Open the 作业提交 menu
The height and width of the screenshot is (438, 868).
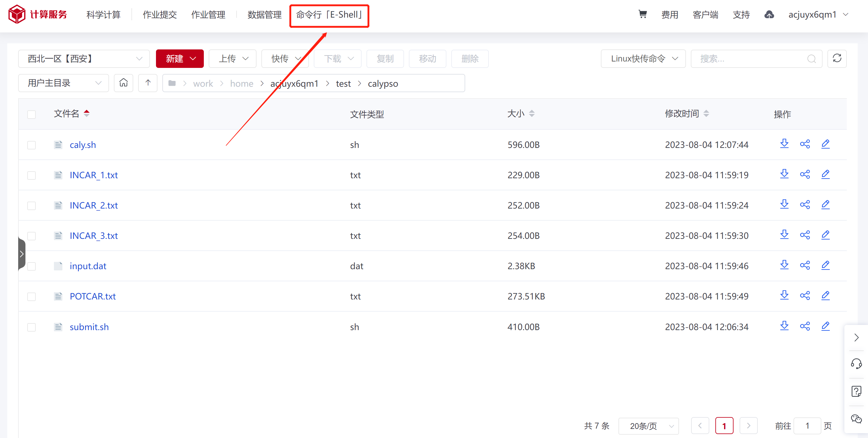(160, 15)
